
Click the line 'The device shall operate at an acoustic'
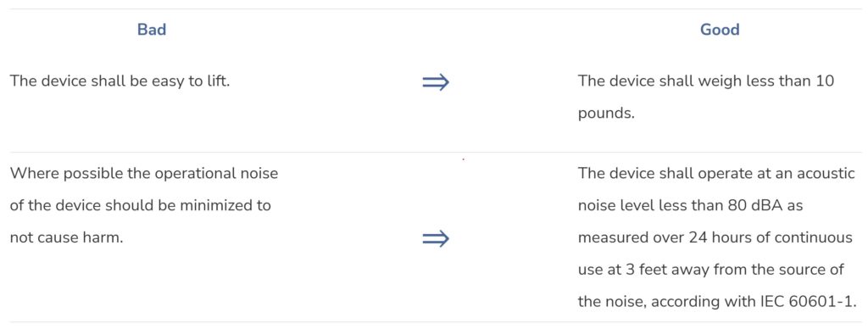coord(716,173)
